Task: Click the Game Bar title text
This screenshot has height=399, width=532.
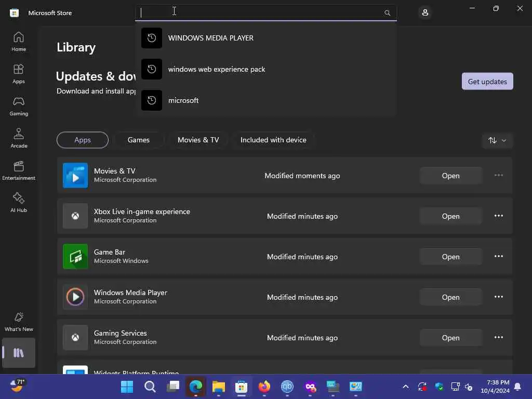Action: (109, 252)
